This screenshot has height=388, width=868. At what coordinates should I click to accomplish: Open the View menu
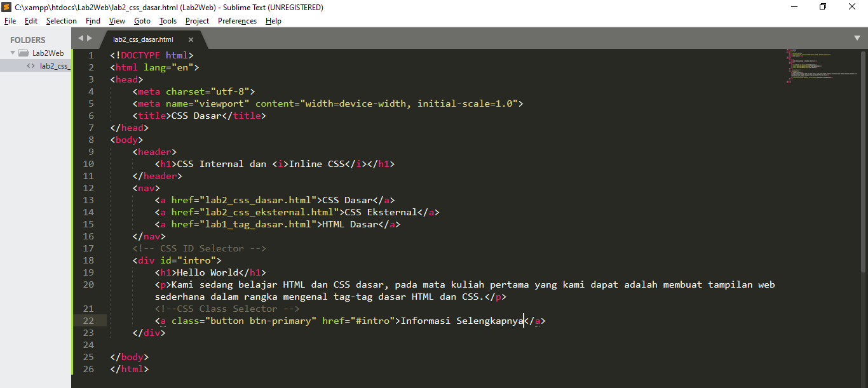(x=117, y=21)
